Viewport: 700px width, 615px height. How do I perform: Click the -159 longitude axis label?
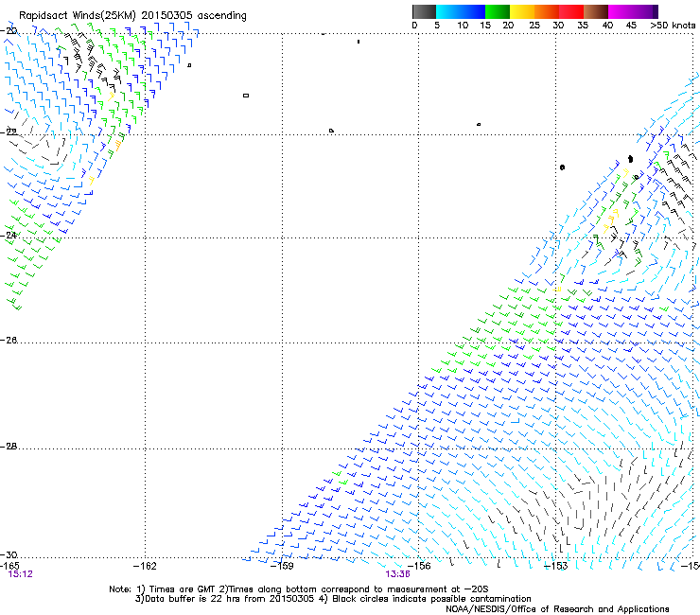pyautogui.click(x=282, y=567)
